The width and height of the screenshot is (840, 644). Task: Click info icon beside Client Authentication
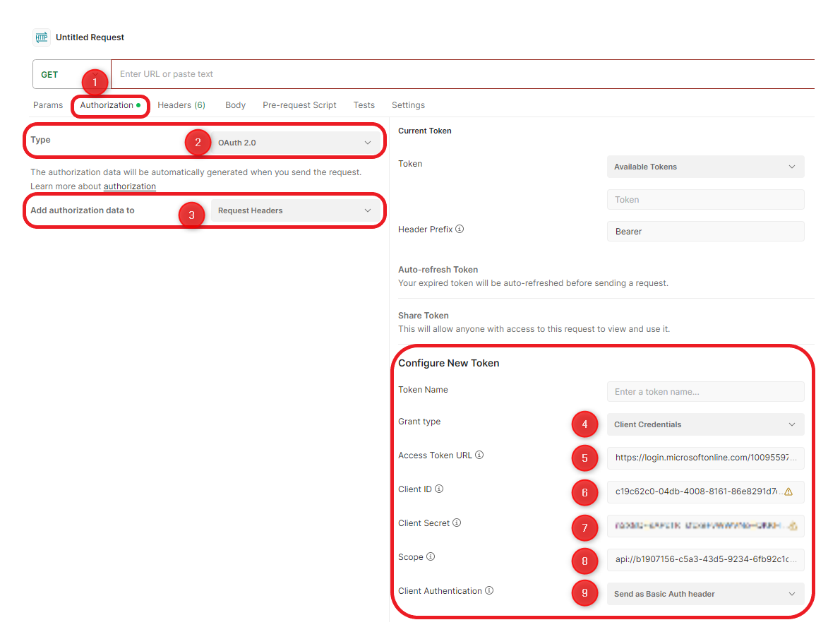489,591
